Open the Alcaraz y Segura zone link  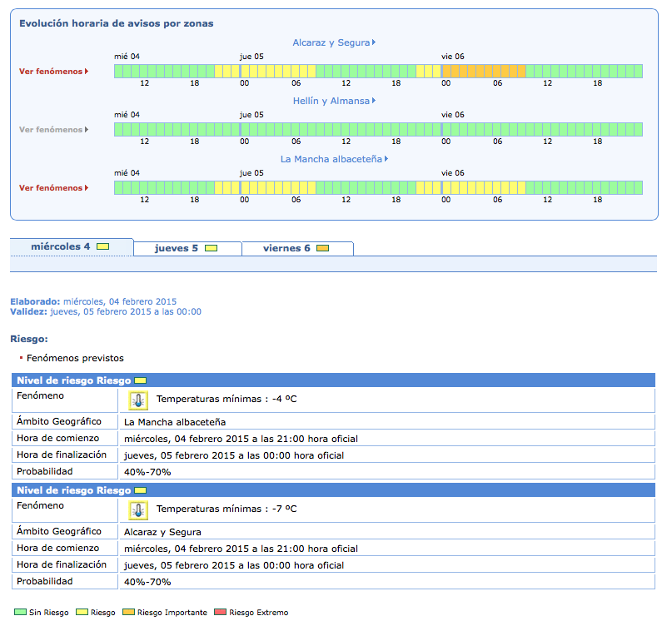click(x=333, y=42)
